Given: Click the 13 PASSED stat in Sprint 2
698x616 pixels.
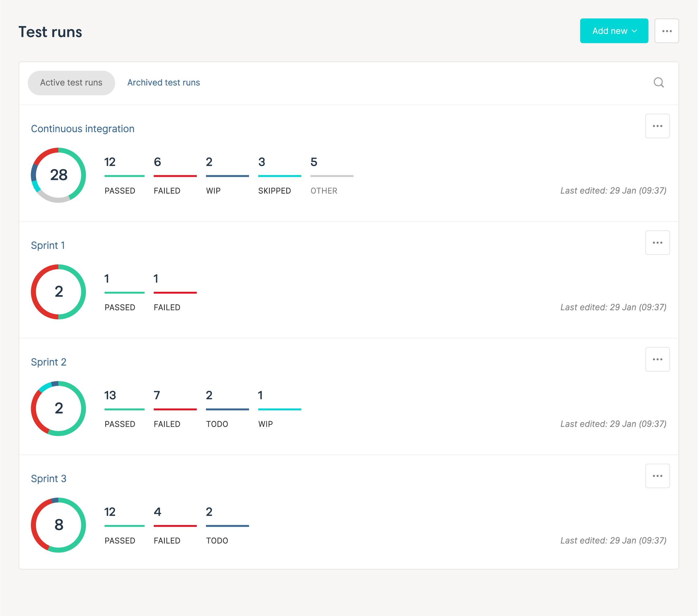Looking at the screenshot, I should pos(124,409).
